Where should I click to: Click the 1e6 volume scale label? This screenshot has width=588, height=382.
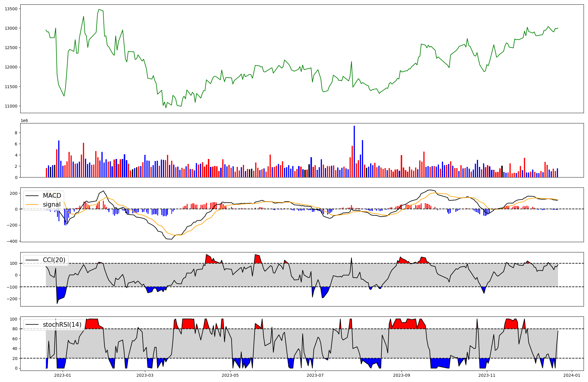tap(24, 120)
